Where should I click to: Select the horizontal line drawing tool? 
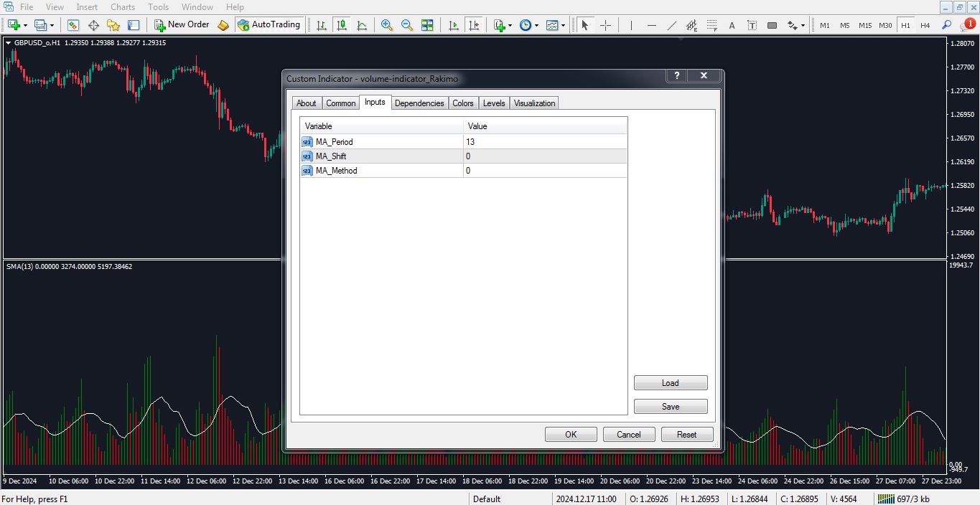[x=651, y=25]
